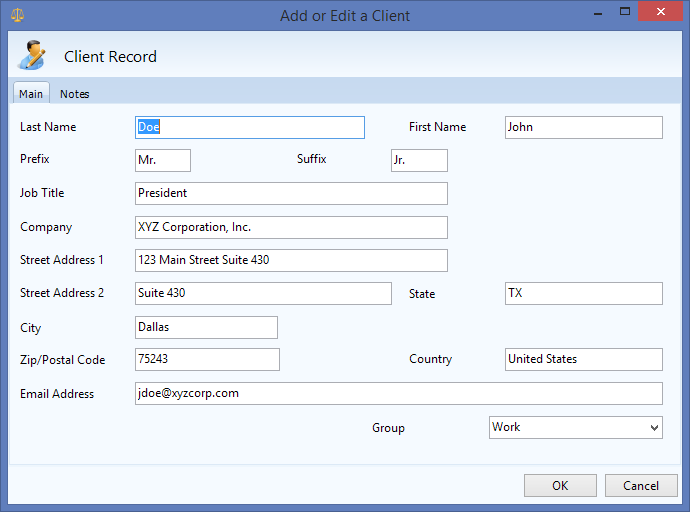Click the Suffix field showing Jr.

tap(419, 160)
